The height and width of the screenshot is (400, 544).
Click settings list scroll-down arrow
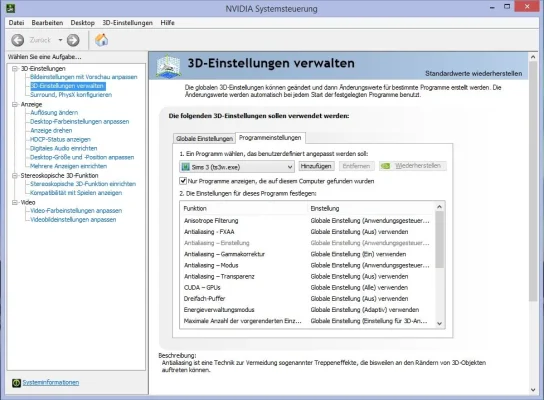(x=439, y=323)
